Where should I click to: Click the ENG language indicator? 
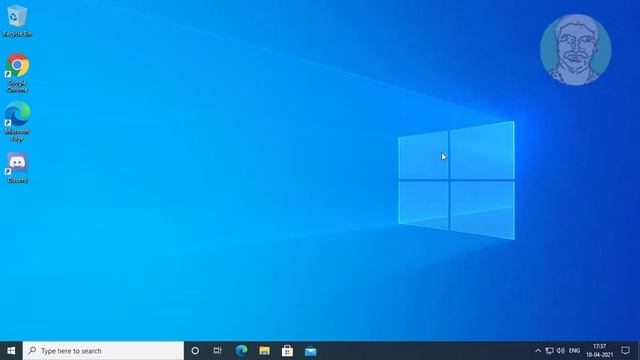pos(574,351)
